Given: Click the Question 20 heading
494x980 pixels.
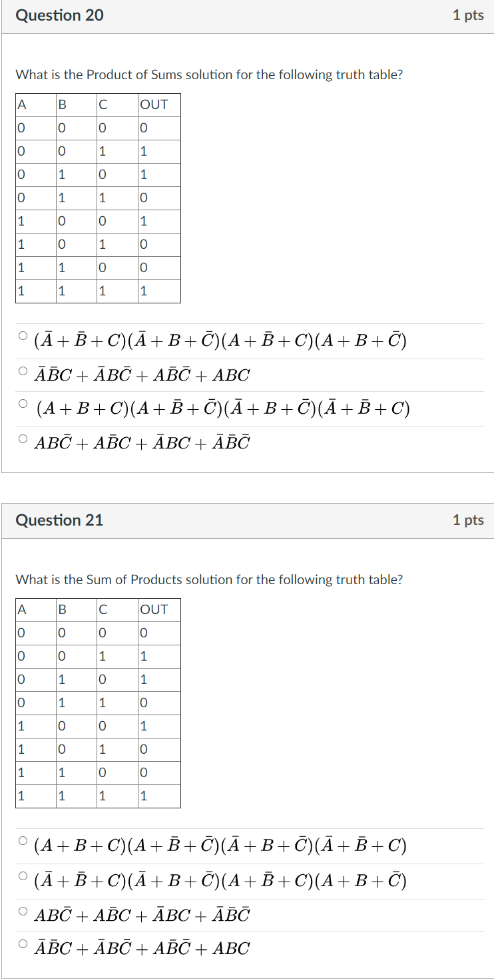Looking at the screenshot, I should [60, 15].
